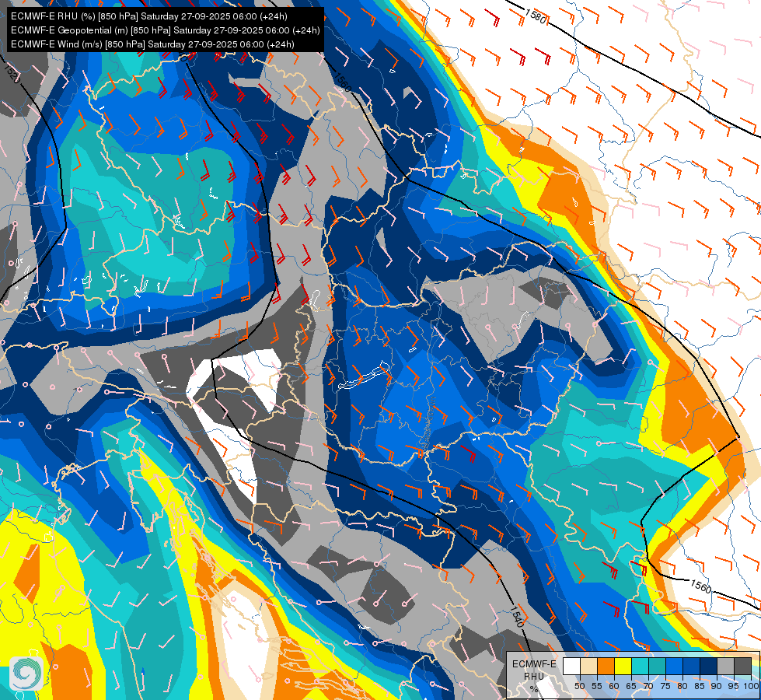The width and height of the screenshot is (761, 700).
Task: Pick the beige 50–55% legend swatch
Action: click(x=588, y=666)
